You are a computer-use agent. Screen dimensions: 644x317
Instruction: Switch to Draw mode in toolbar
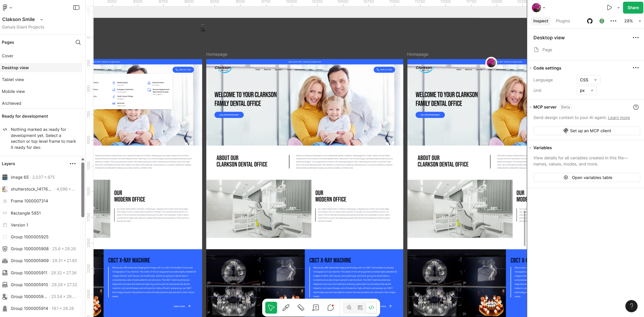pyautogui.click(x=349, y=308)
